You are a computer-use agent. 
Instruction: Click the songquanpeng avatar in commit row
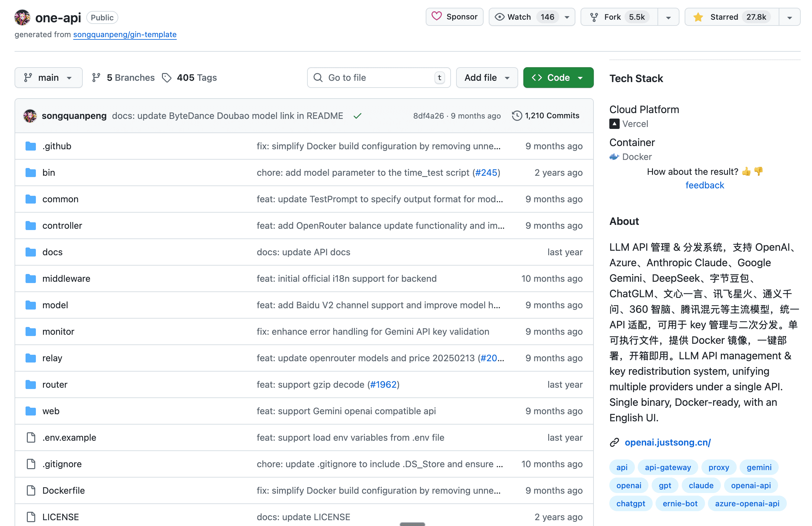tap(30, 116)
